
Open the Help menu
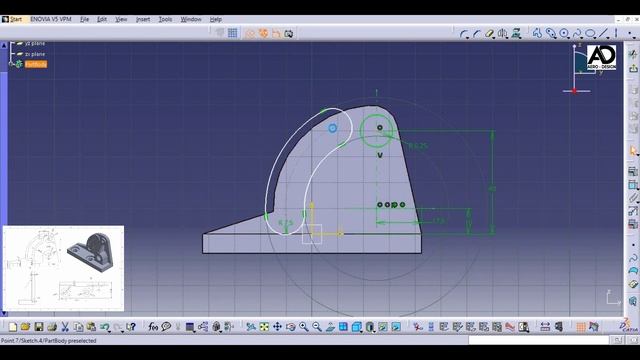tap(216, 19)
